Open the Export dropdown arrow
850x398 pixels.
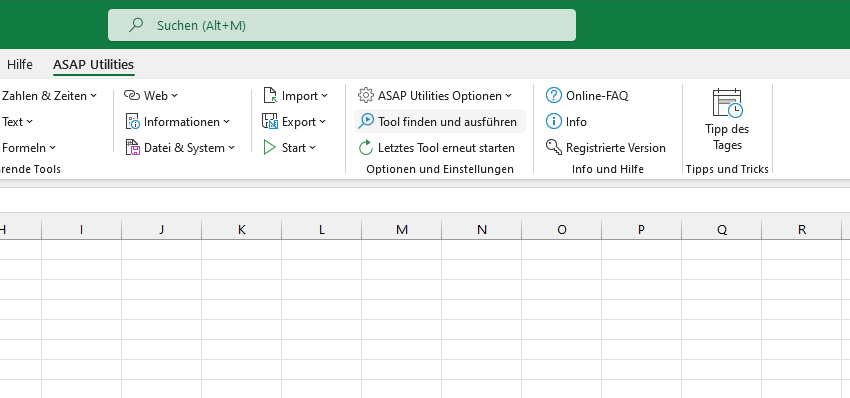pyautogui.click(x=323, y=122)
